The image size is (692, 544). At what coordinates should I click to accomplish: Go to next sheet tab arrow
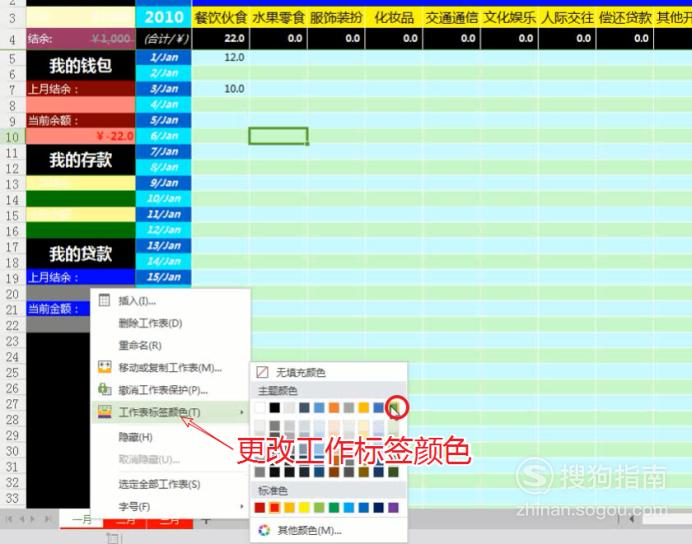[x=32, y=519]
